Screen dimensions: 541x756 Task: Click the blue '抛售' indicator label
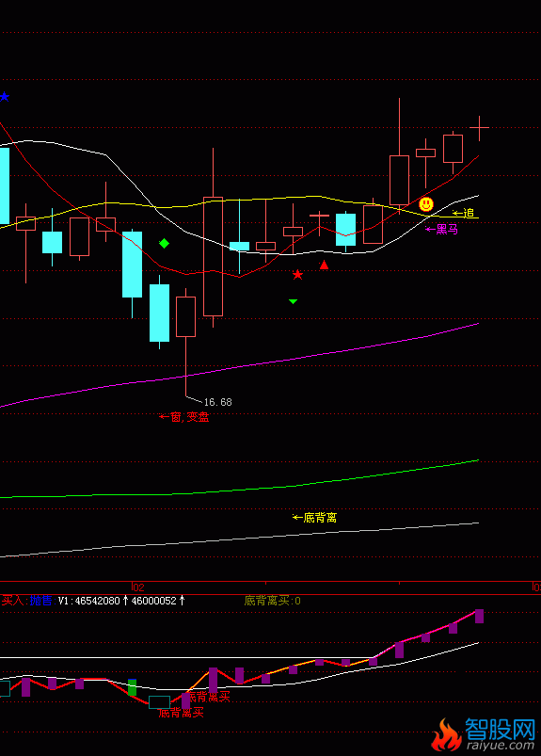point(41,601)
